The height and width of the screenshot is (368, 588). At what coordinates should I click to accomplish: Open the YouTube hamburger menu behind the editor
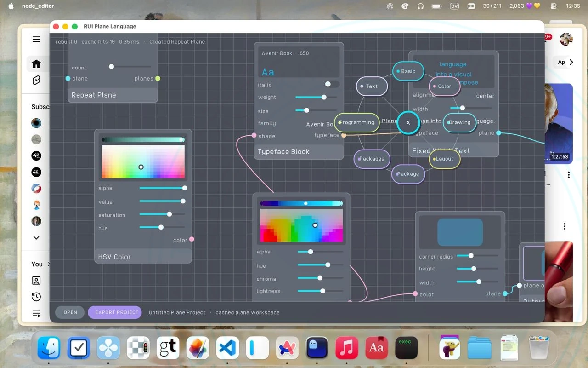click(36, 40)
